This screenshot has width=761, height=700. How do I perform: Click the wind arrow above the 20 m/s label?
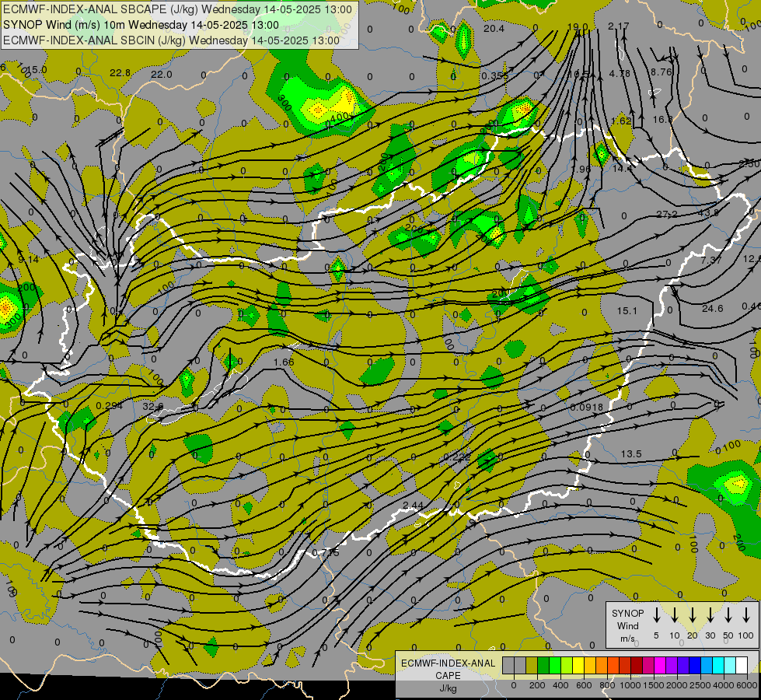[x=692, y=614]
